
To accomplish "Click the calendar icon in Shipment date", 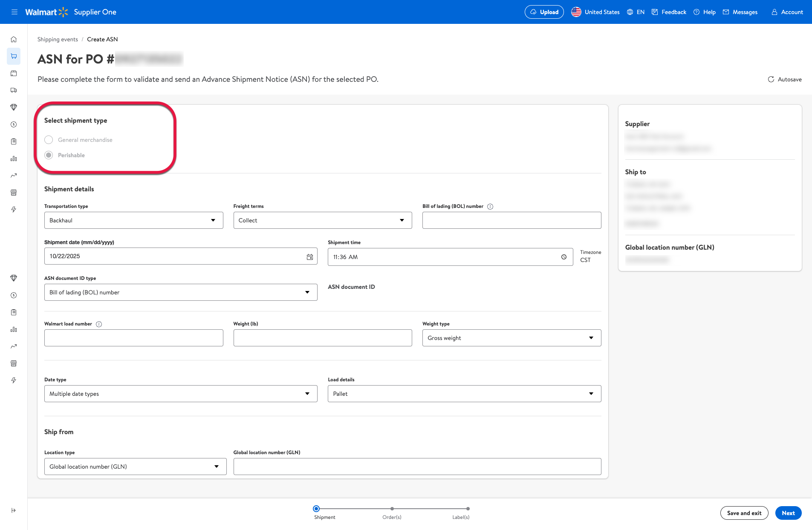I will (x=309, y=256).
